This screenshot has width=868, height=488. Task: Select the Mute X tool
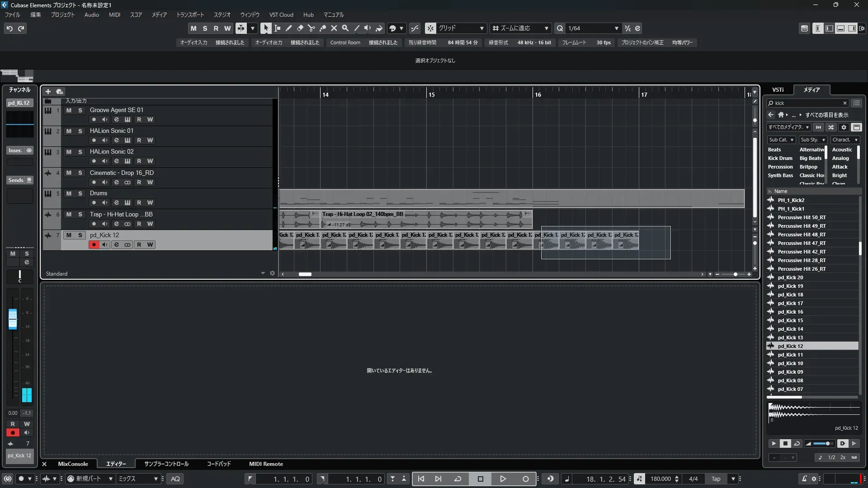(334, 28)
